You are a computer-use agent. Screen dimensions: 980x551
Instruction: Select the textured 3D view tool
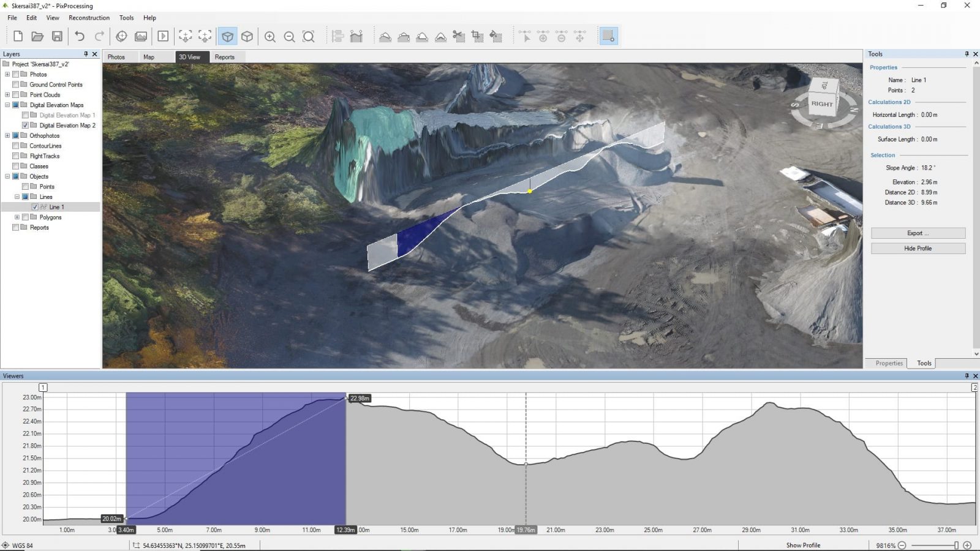tap(227, 36)
